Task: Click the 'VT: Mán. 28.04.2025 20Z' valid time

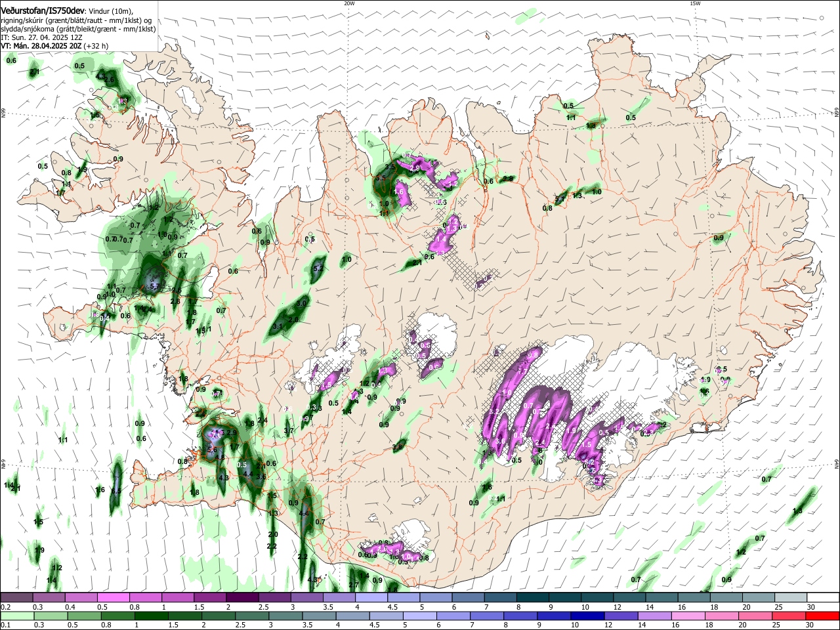Action: (x=41, y=46)
